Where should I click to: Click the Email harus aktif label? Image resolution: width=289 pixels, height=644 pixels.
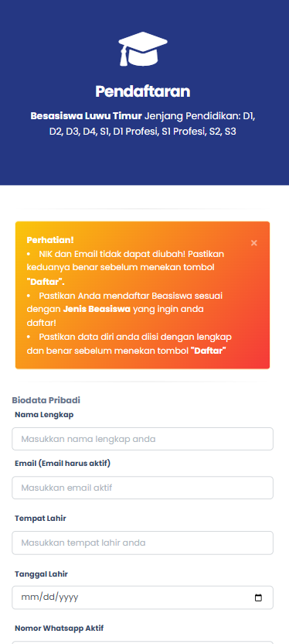pos(63,464)
